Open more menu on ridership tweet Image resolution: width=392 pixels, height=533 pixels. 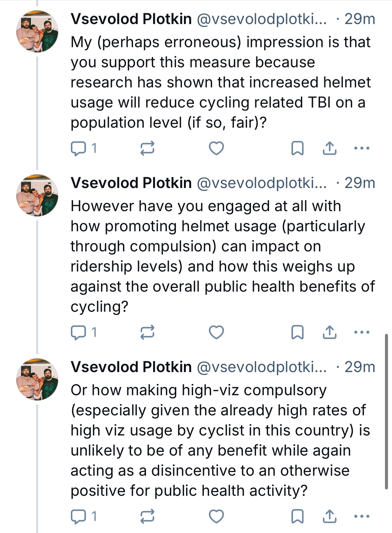point(362,332)
